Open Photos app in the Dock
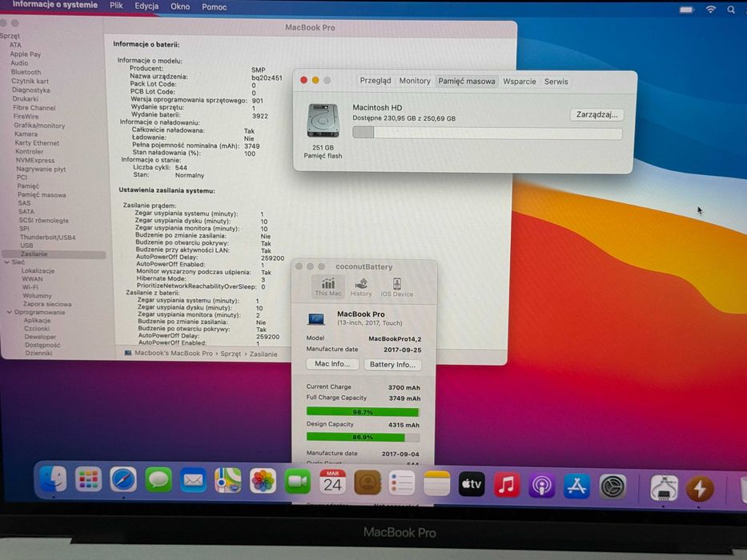The image size is (747, 560). coord(263,482)
